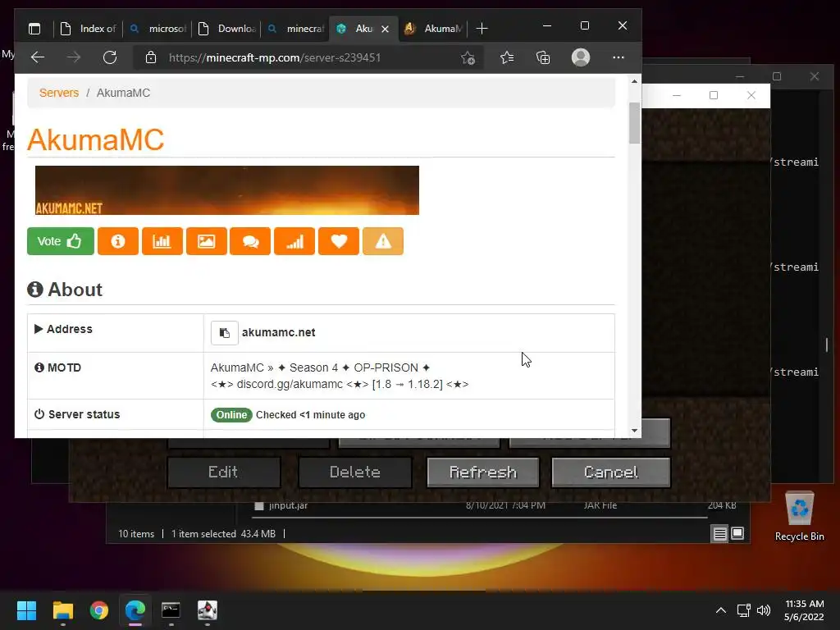Viewport: 840px width, 630px height.
Task: Open the tab actions menu icon
Action: [34, 29]
